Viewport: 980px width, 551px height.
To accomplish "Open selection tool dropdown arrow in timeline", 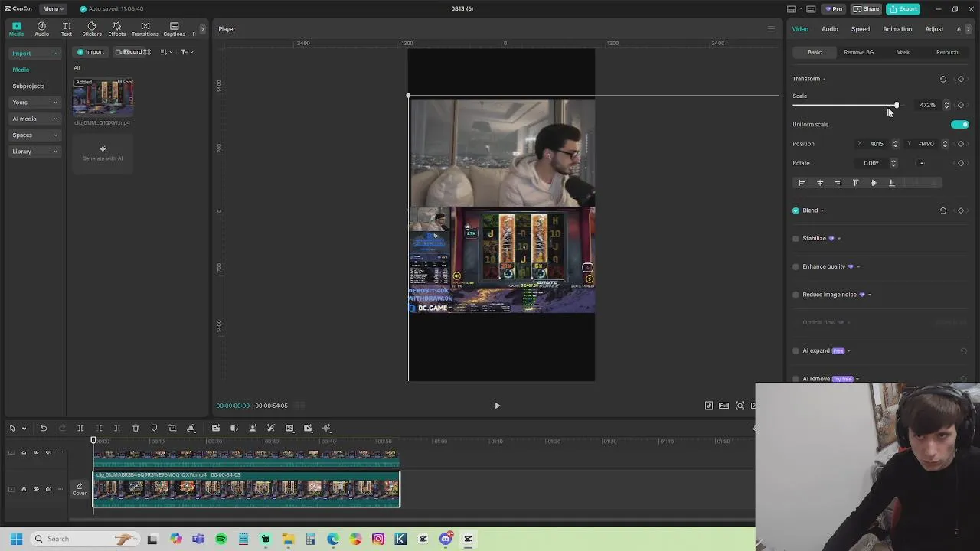I will pyautogui.click(x=24, y=429).
